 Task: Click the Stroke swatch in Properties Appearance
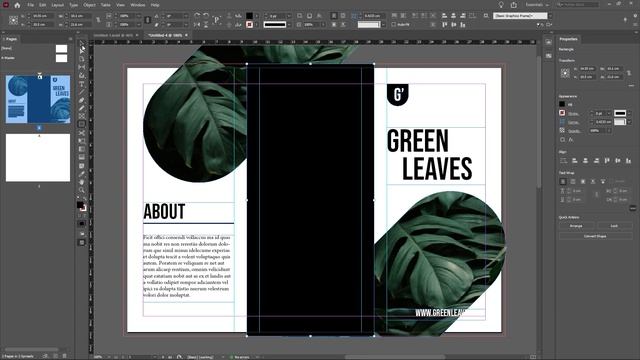coord(562,113)
